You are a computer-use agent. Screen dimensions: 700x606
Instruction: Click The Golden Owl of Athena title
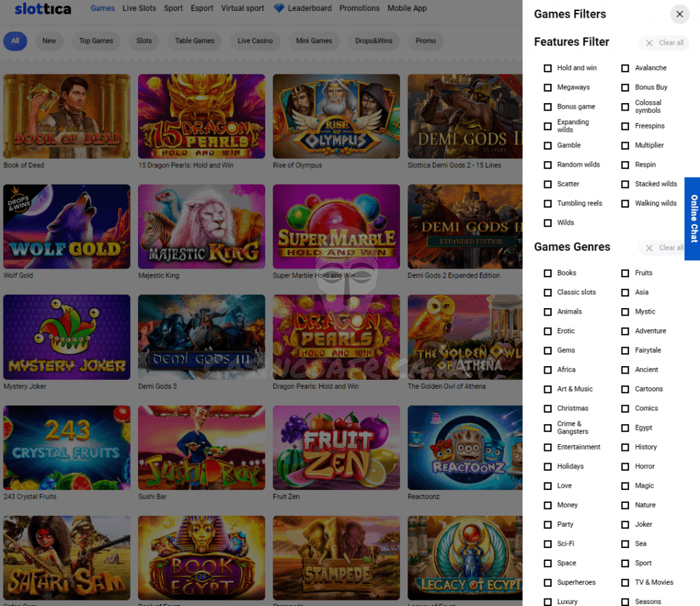(446, 387)
